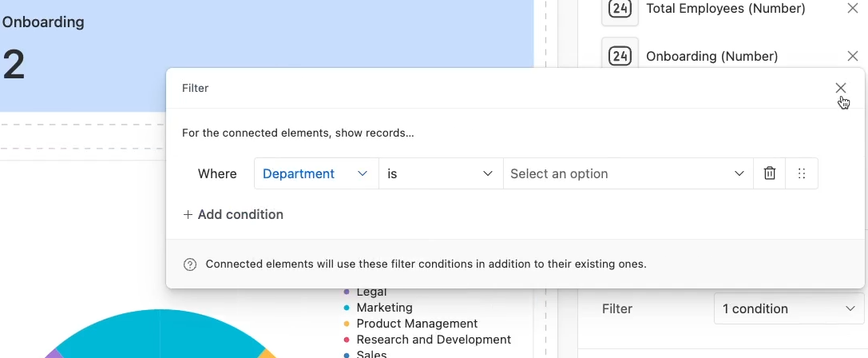
Task: Click the plus icon beside Add condition
Action: click(x=188, y=214)
